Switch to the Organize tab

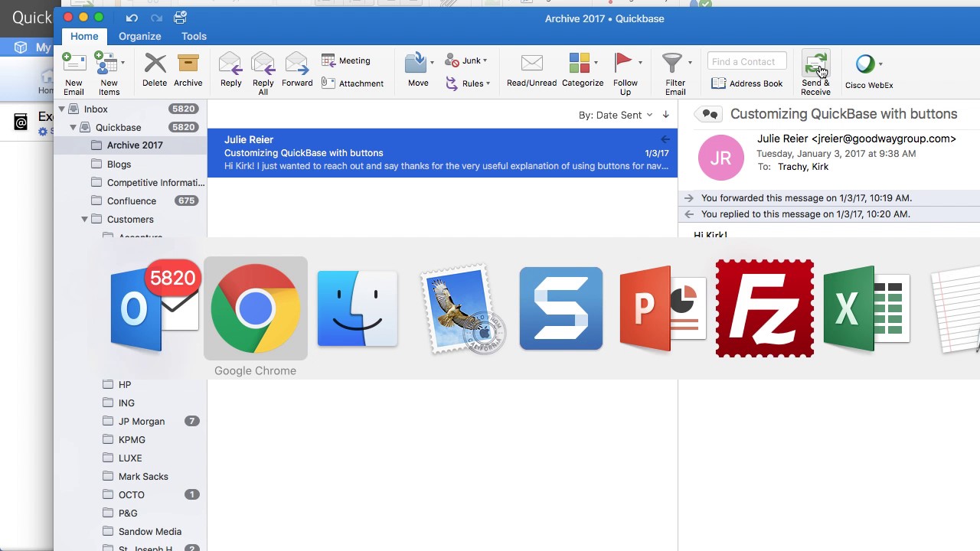click(139, 36)
